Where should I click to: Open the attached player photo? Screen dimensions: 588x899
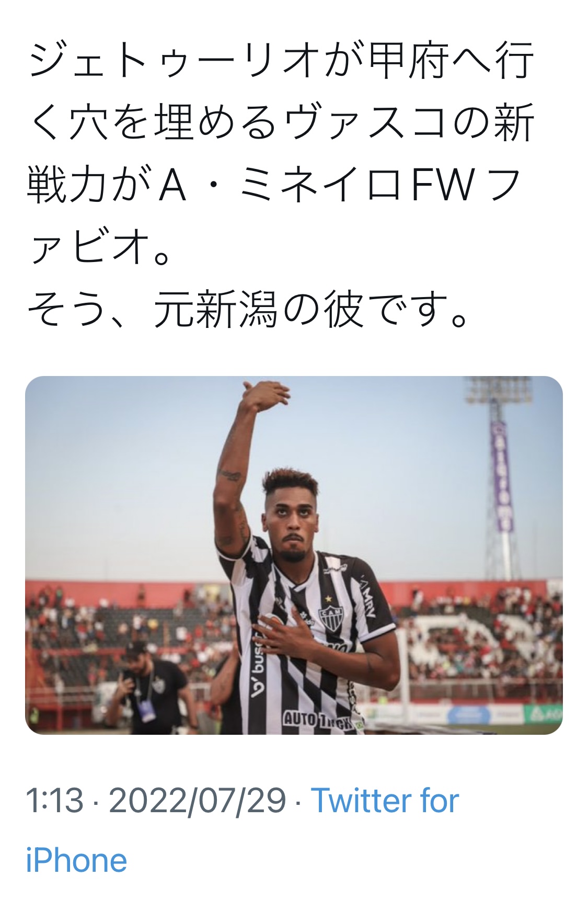pos(294,555)
